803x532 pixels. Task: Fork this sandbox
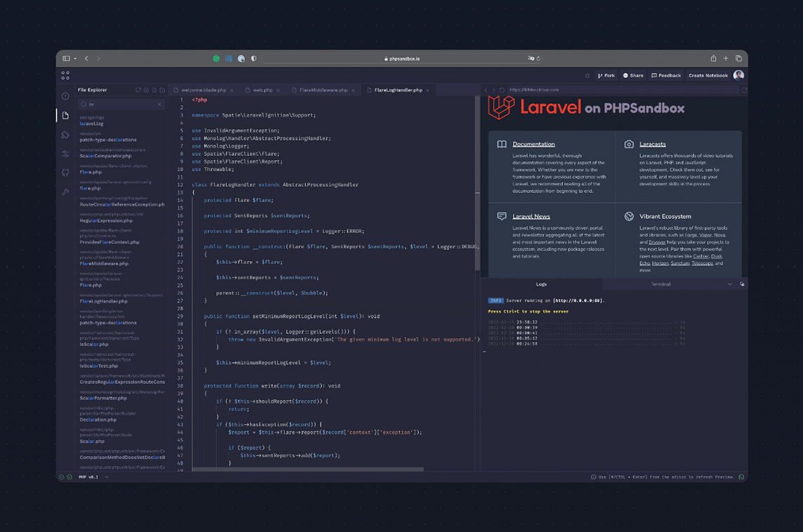pos(606,76)
